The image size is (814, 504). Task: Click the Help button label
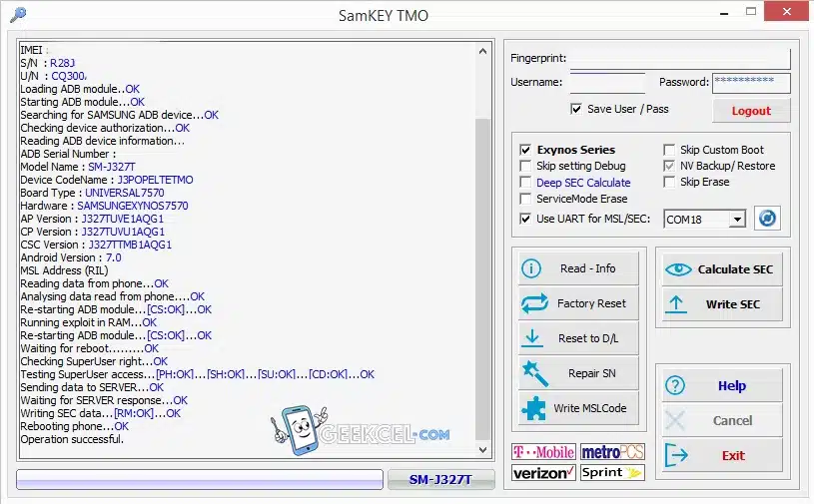pyautogui.click(x=732, y=386)
